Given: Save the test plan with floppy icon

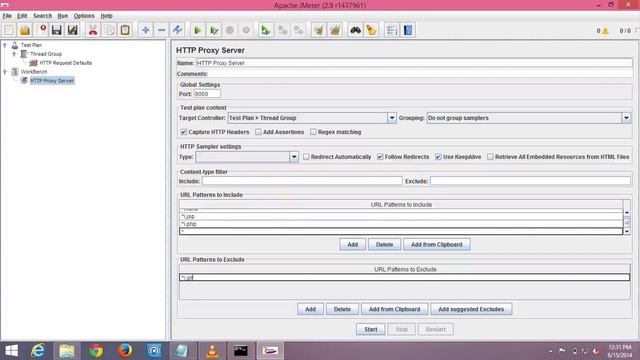Looking at the screenshot, I should coord(57,30).
